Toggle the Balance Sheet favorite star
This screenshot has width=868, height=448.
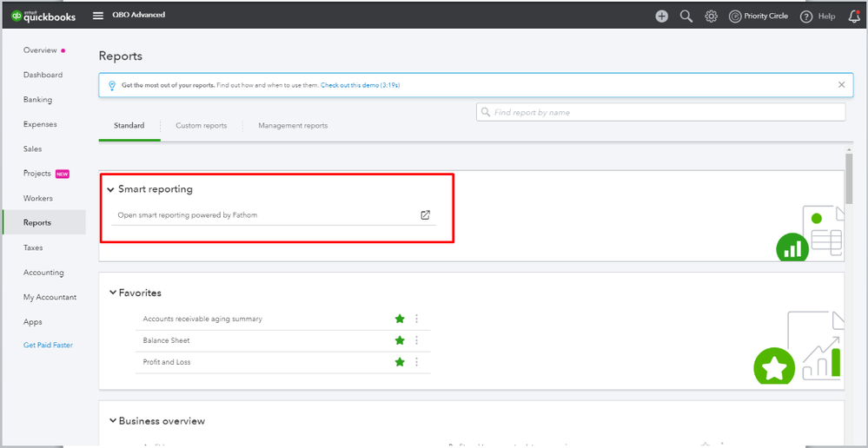[x=400, y=340]
